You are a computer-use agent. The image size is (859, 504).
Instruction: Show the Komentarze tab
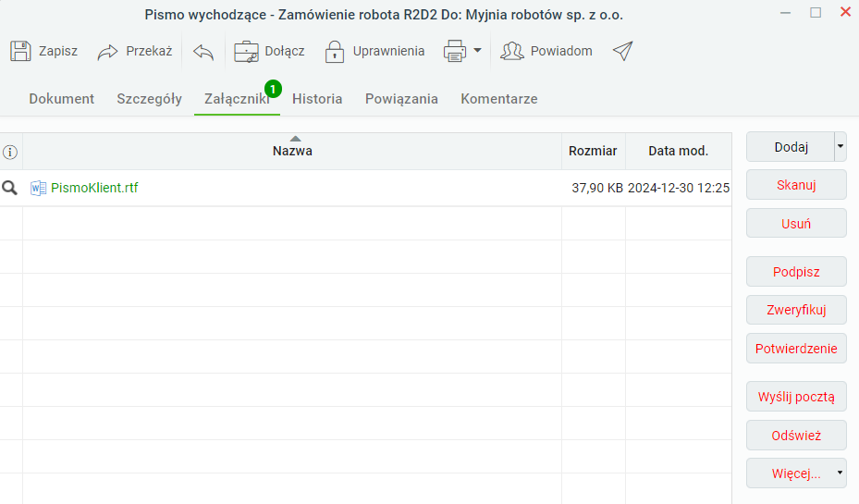[x=499, y=99]
